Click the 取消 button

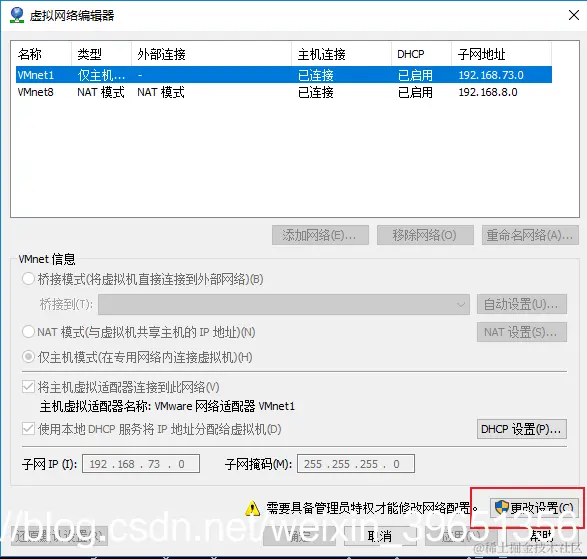click(380, 536)
